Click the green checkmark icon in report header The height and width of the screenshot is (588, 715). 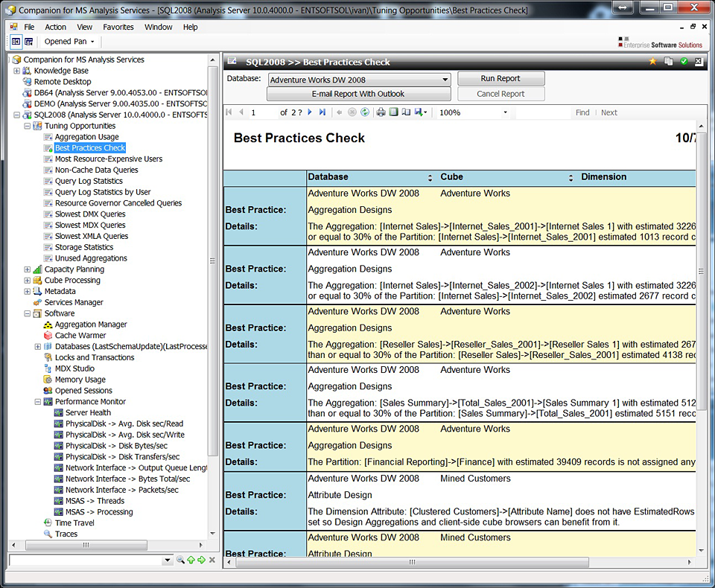click(x=684, y=62)
